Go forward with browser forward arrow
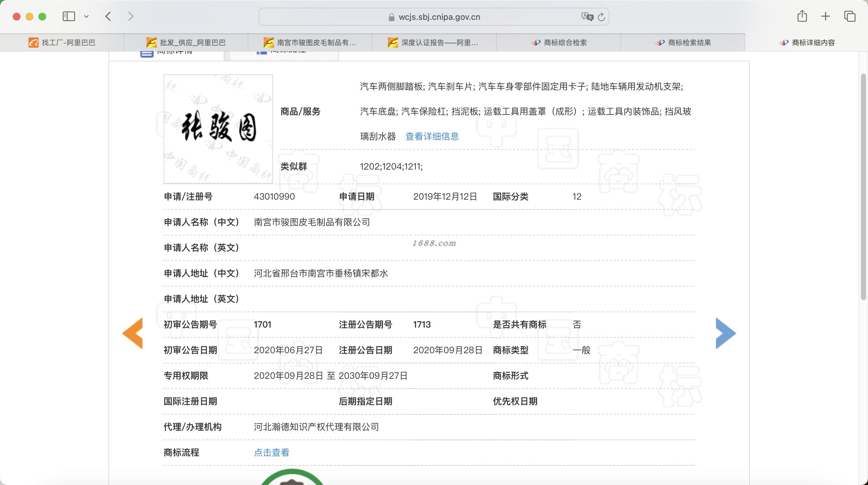 [x=131, y=16]
